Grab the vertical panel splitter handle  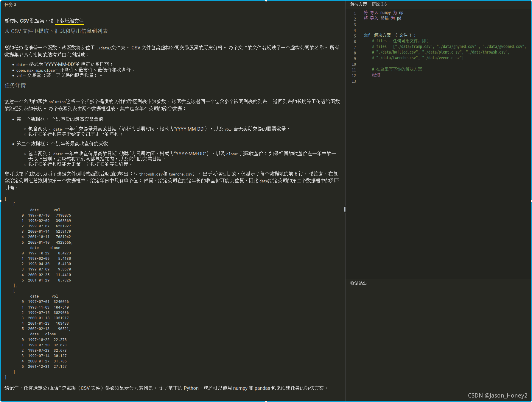click(345, 209)
